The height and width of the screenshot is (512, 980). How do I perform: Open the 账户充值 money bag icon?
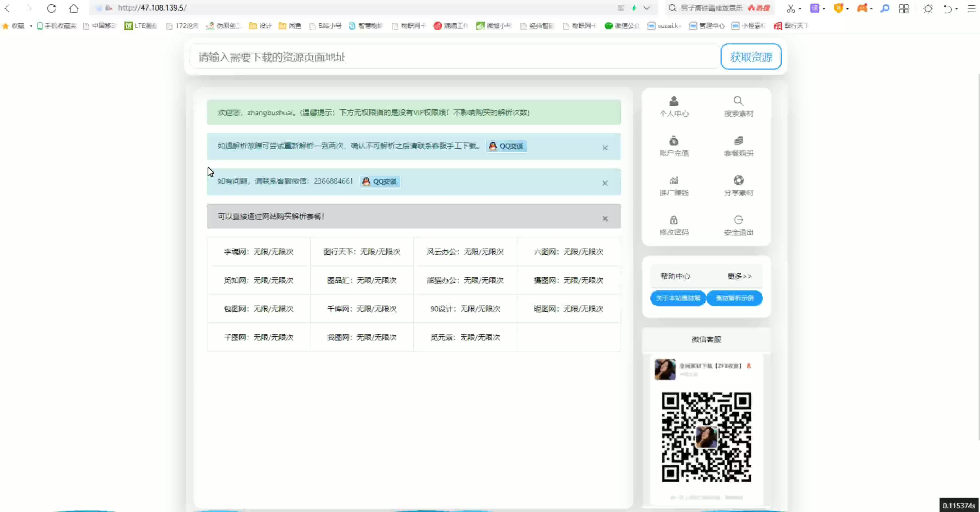pyautogui.click(x=674, y=141)
